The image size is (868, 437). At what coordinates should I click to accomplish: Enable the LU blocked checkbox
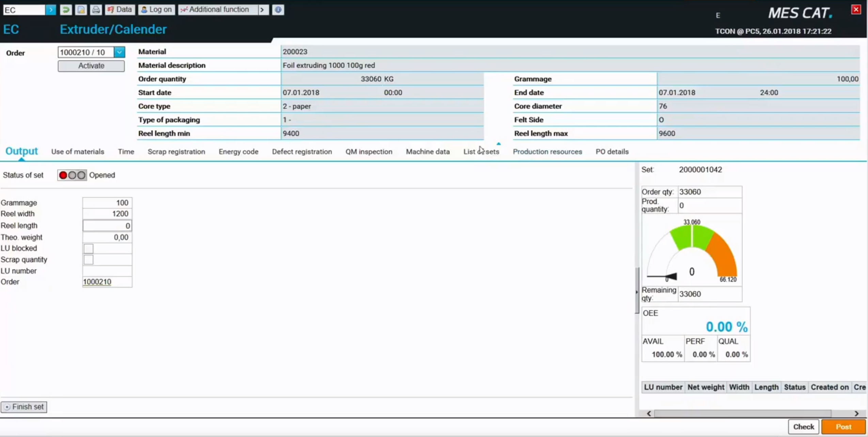pyautogui.click(x=88, y=248)
